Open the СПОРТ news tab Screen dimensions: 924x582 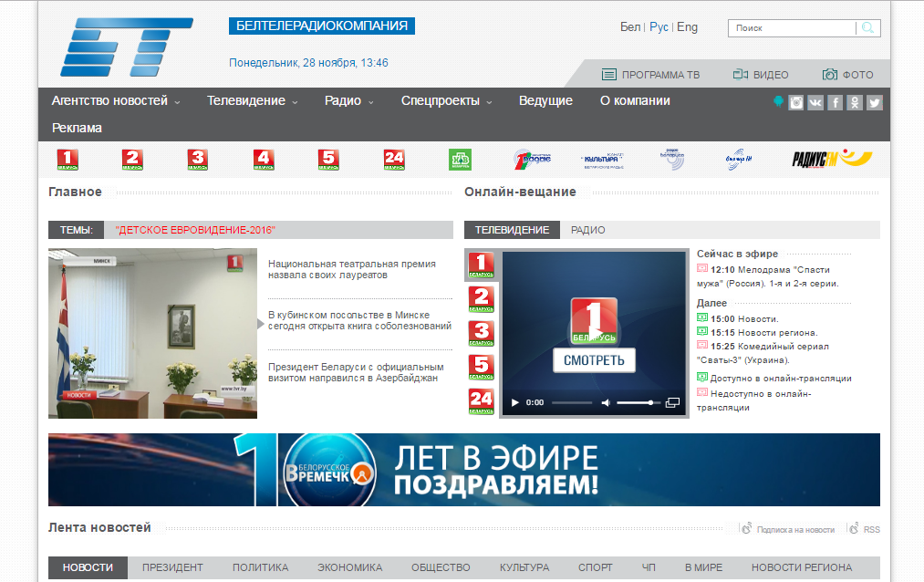click(596, 567)
